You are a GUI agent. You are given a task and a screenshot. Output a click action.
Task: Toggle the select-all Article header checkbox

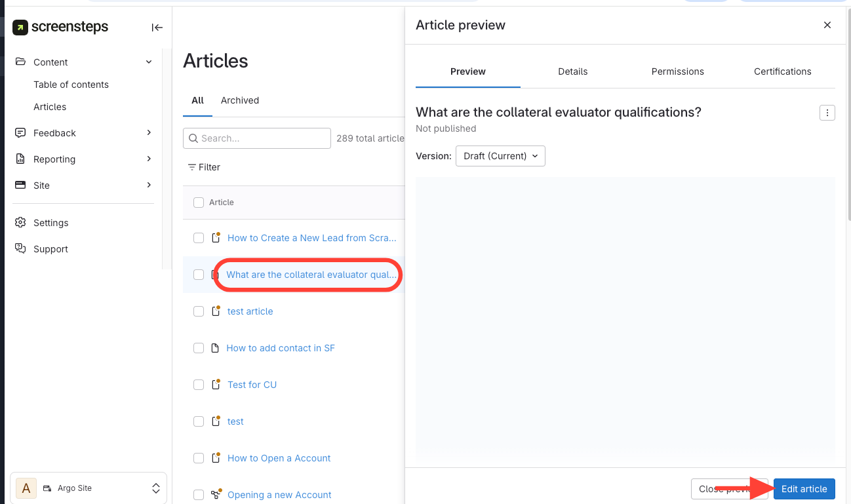pos(199,203)
